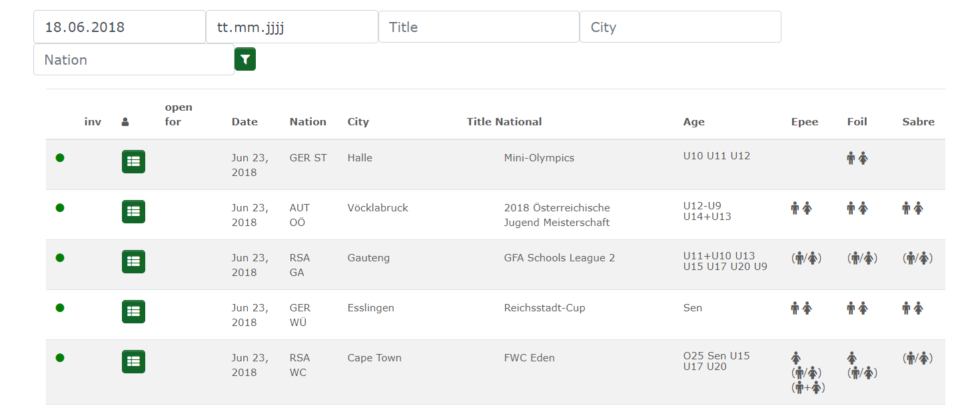Click the Date column header
980x412 pixels.
[245, 122]
